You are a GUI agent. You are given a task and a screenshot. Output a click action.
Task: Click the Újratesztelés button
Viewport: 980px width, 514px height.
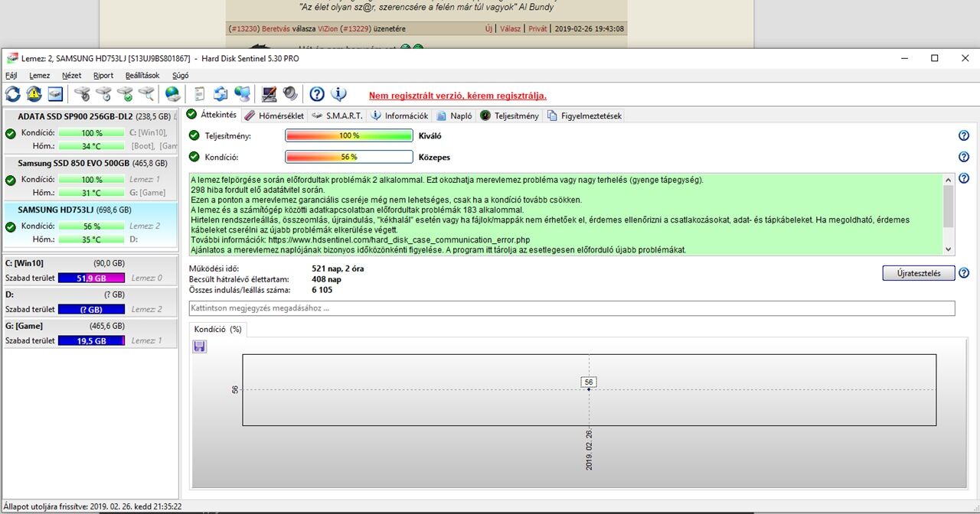[918, 273]
